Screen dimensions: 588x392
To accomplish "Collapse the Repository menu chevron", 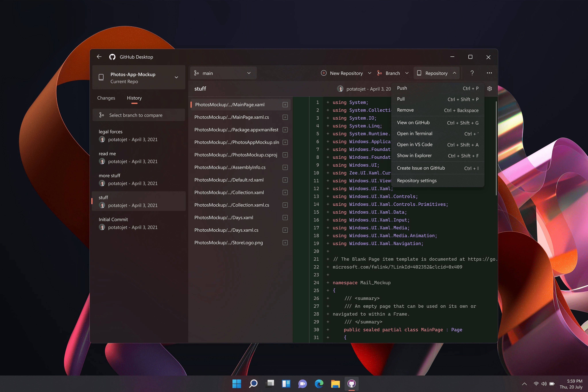I will [x=454, y=73].
